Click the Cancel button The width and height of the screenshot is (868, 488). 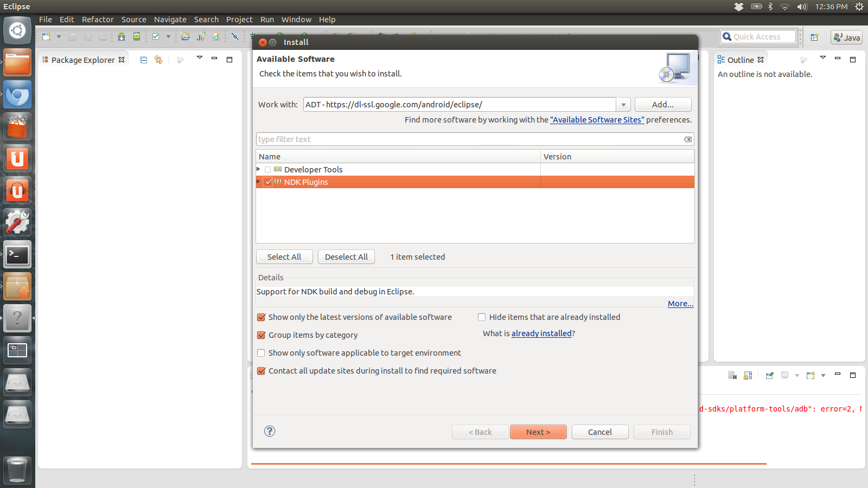[600, 432]
